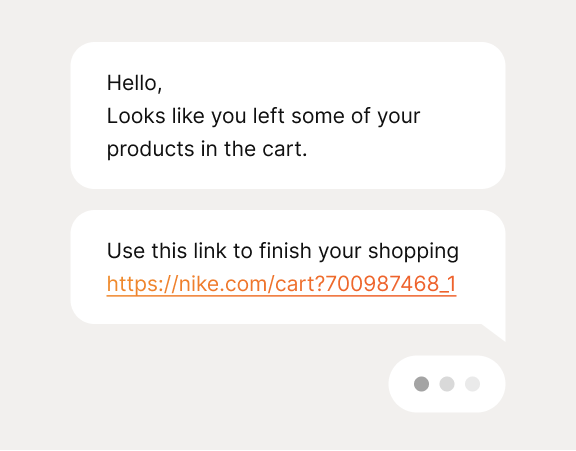Select the typing indicator bubble

click(x=447, y=384)
